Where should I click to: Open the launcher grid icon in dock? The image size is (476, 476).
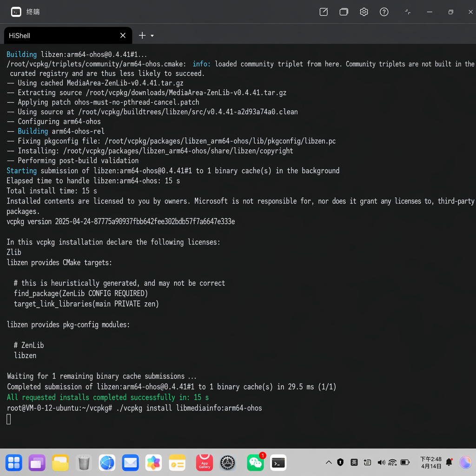point(13,463)
